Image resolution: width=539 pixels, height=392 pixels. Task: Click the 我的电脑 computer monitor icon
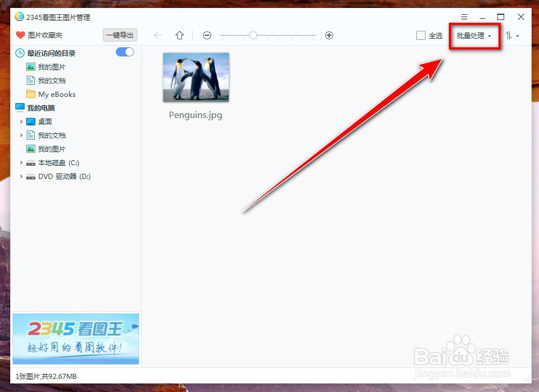pyautogui.click(x=20, y=108)
